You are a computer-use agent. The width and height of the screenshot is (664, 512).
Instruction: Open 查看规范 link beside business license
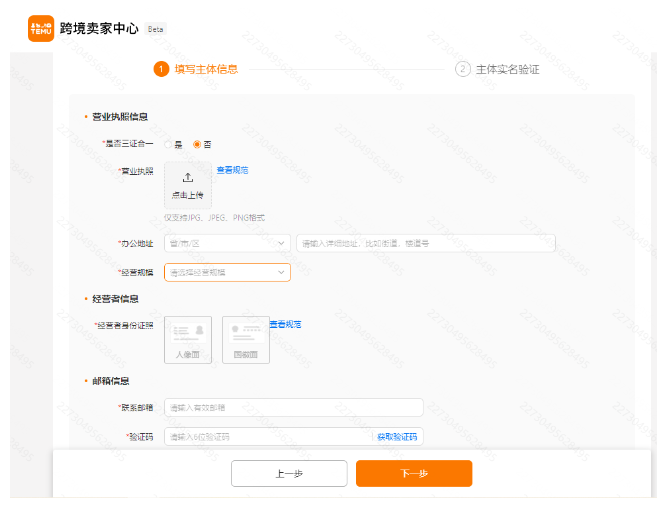pyautogui.click(x=232, y=170)
